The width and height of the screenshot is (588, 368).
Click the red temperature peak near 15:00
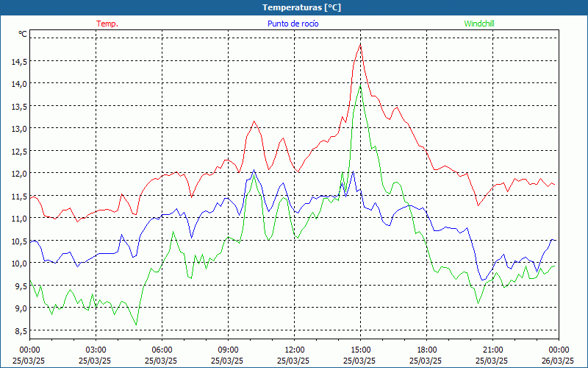click(360, 44)
